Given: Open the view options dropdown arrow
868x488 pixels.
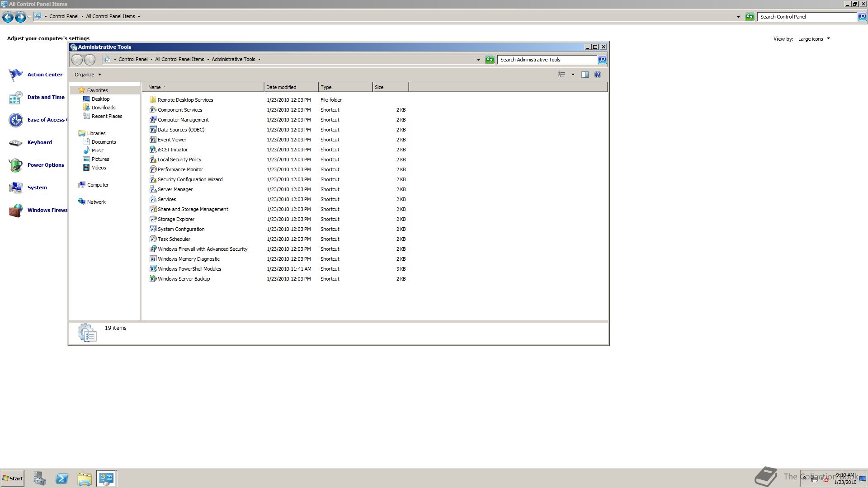Looking at the screenshot, I should pyautogui.click(x=573, y=75).
